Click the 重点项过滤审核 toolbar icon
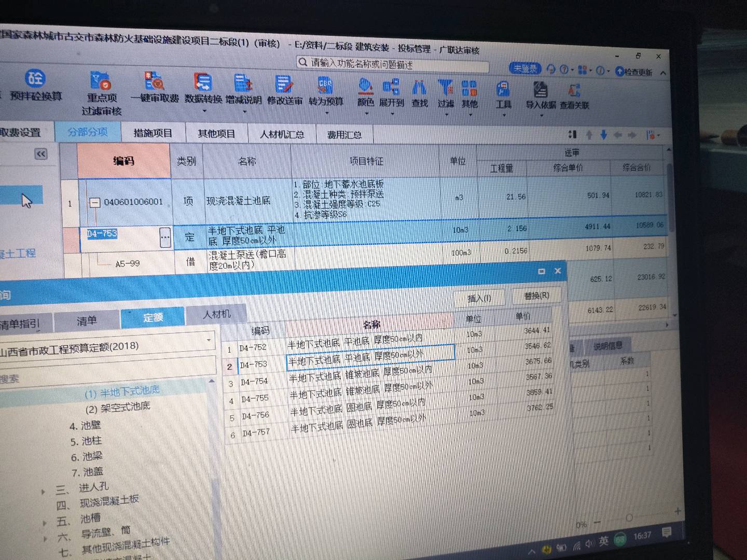This screenshot has height=560, width=747. point(101,93)
